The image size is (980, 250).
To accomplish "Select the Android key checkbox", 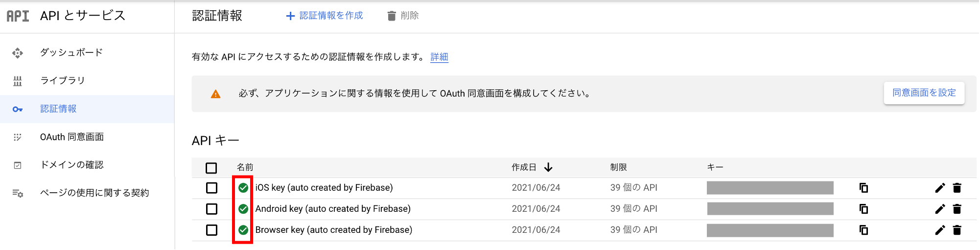I will (x=211, y=209).
